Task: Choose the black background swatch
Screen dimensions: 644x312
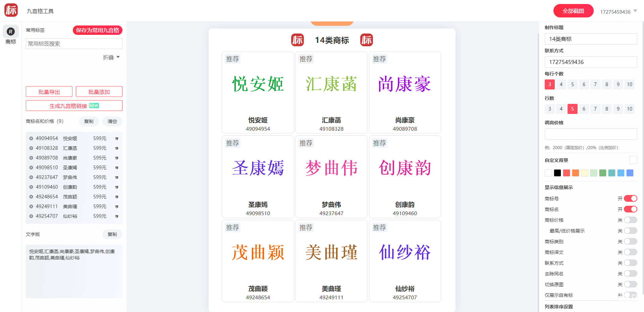Action: click(x=557, y=173)
